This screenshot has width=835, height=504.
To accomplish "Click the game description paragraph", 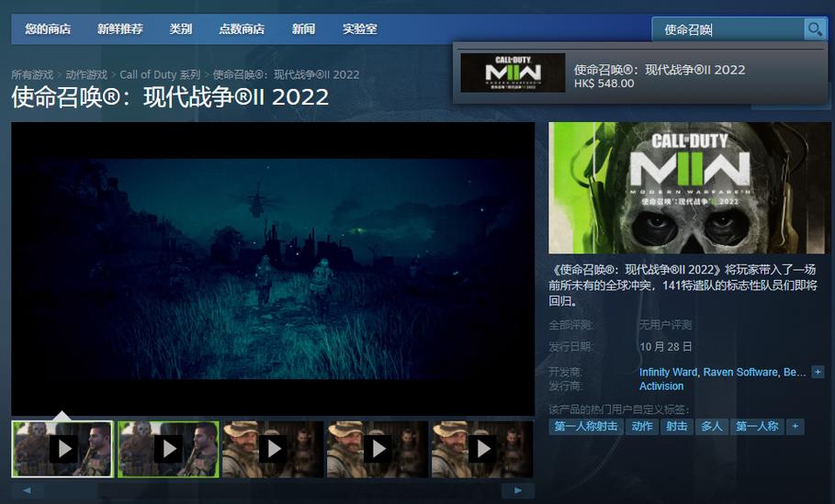I will [683, 286].
